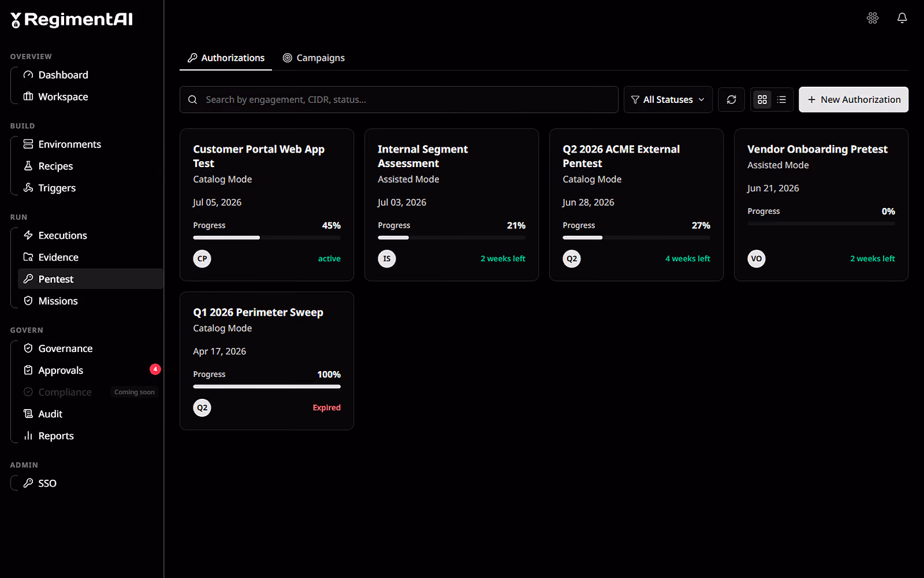Screen dimensions: 924x578
Task: Refresh the authorizations list
Action: point(731,99)
